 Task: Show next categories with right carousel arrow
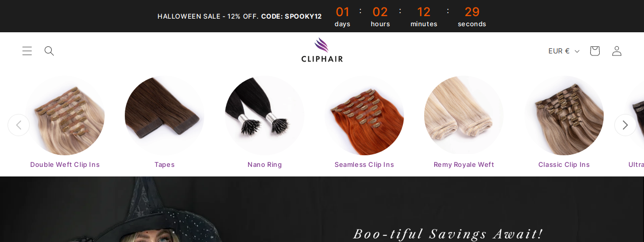[625, 125]
